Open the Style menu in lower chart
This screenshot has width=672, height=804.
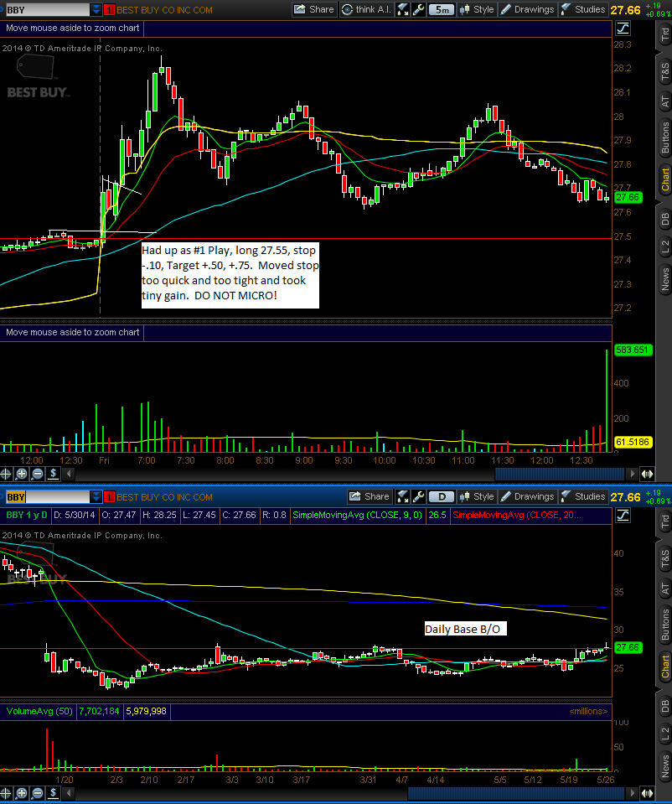pyautogui.click(x=477, y=496)
